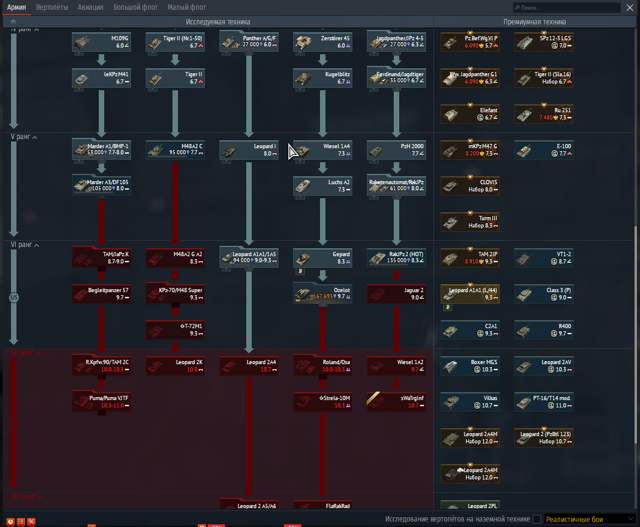Select premium Tiger II (Sla.16) vehicle
Screen dimensions: 640x527
coord(544,78)
